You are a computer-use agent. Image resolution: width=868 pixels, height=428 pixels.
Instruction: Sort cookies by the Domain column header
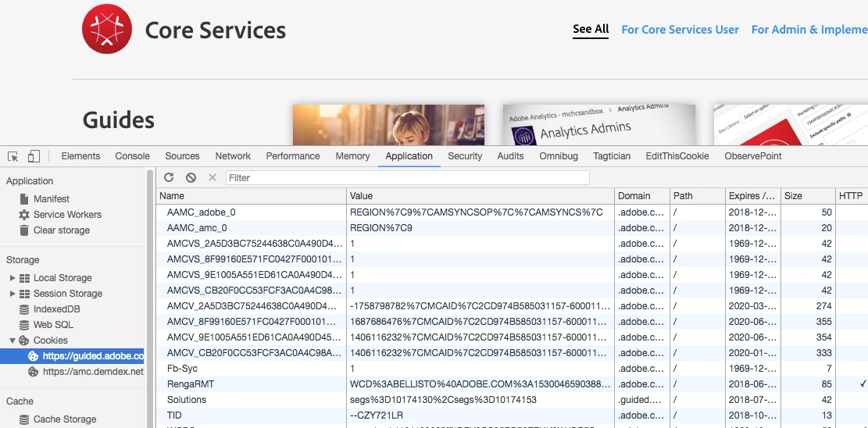point(641,196)
